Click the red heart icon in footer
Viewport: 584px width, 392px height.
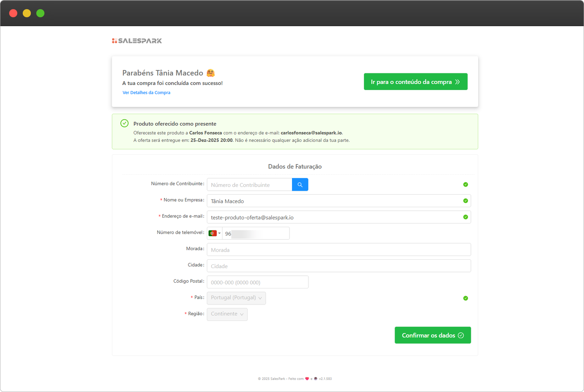307,379
